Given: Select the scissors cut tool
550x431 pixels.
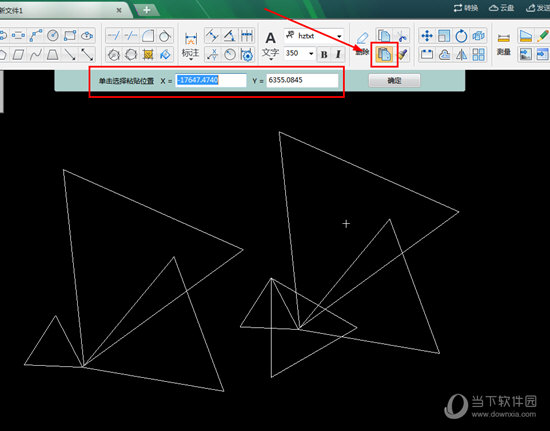Looking at the screenshot, I should [x=402, y=36].
